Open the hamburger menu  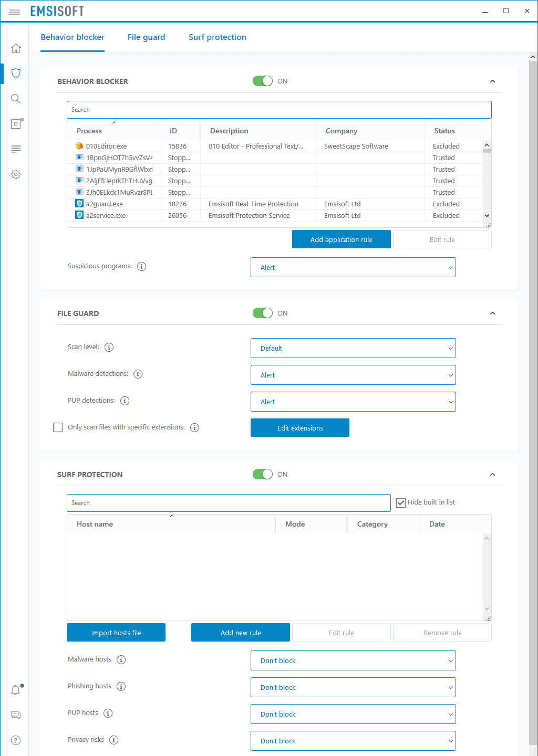pyautogui.click(x=14, y=12)
